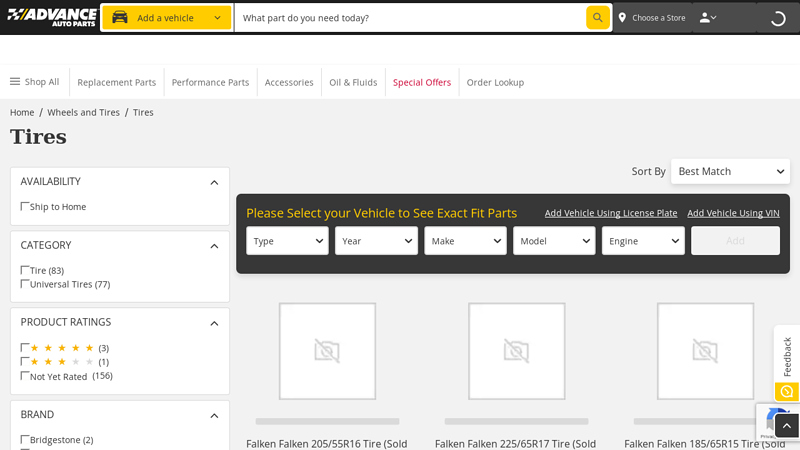Screen dimensions: 800x450
Task: Click the part search input field
Action: pyautogui.click(x=410, y=18)
